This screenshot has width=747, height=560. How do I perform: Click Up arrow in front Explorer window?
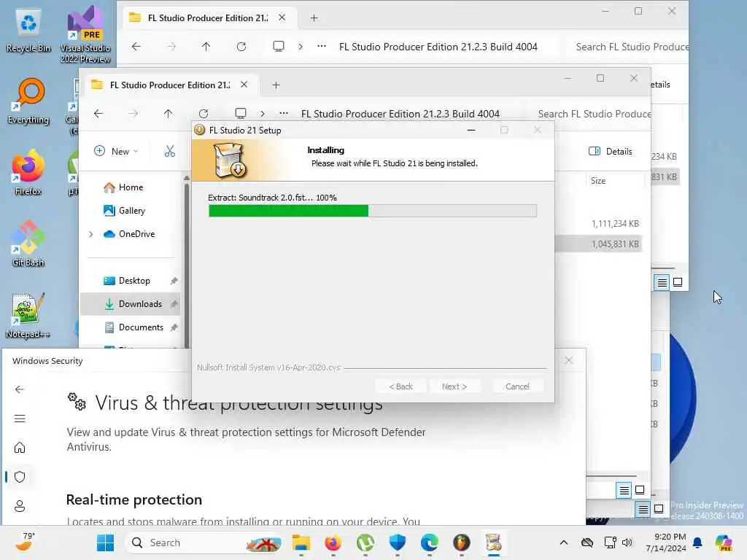(x=169, y=114)
